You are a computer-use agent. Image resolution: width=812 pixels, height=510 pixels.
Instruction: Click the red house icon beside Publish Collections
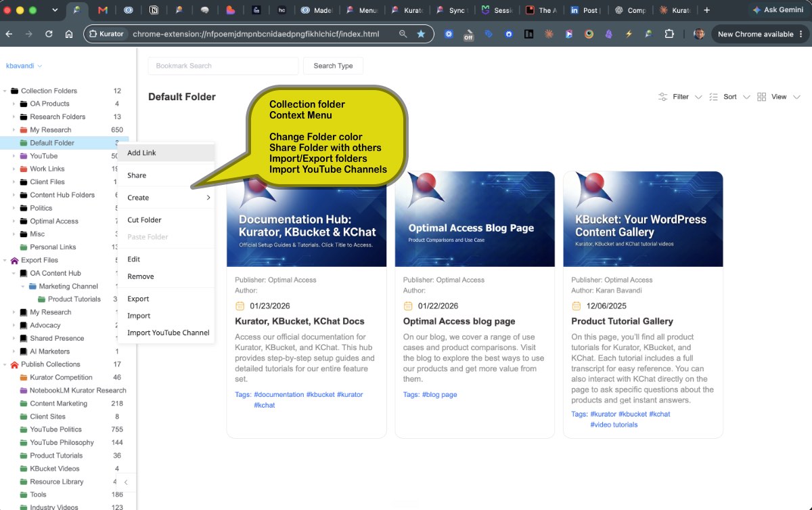pyautogui.click(x=14, y=364)
